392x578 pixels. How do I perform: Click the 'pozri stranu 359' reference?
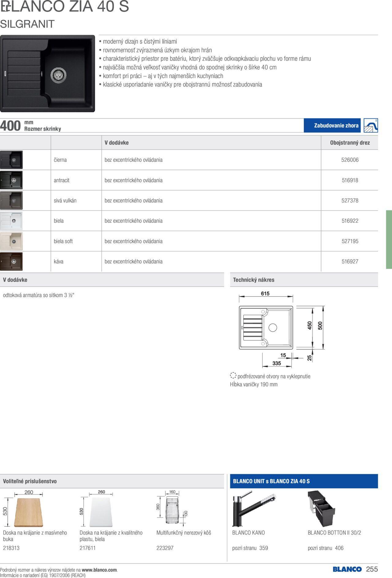[250, 548]
